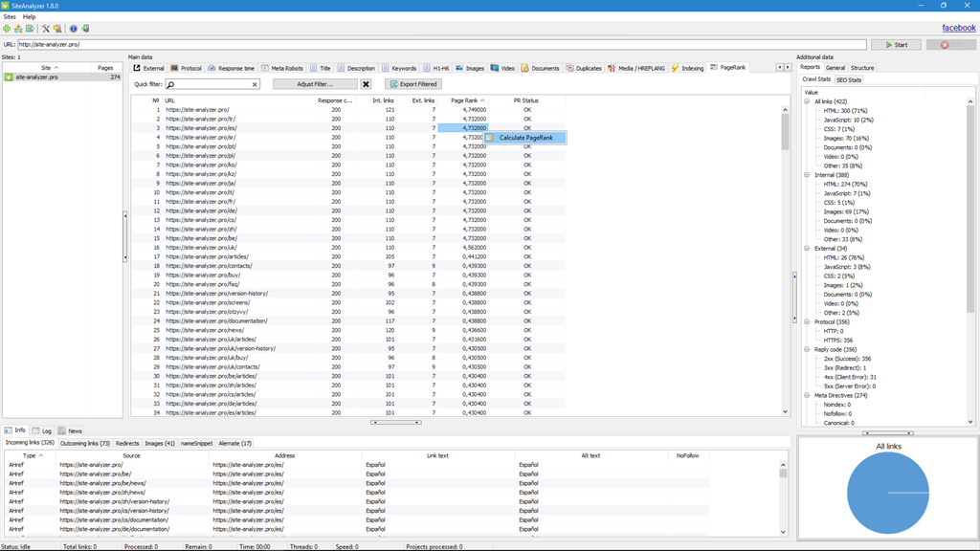
Task: Open the Structure tab in Additional data
Action: click(x=862, y=68)
